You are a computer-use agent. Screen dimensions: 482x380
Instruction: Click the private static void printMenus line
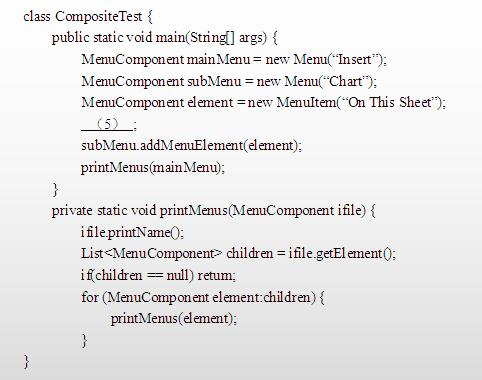point(214,211)
